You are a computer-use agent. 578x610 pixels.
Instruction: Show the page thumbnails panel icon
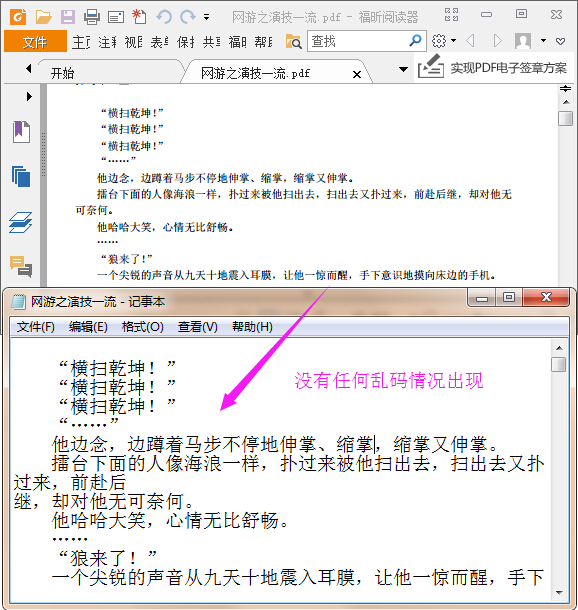pyautogui.click(x=21, y=177)
